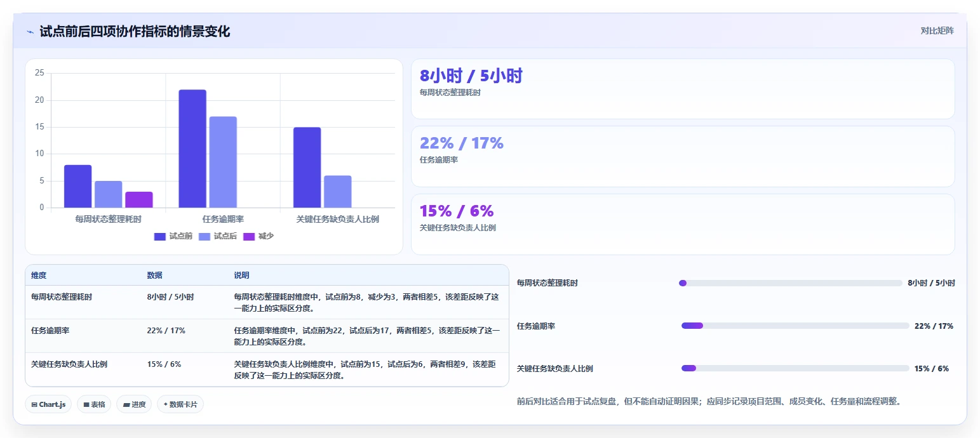
Task: Click the purple 减少 bar in the chart
Action: [139, 199]
